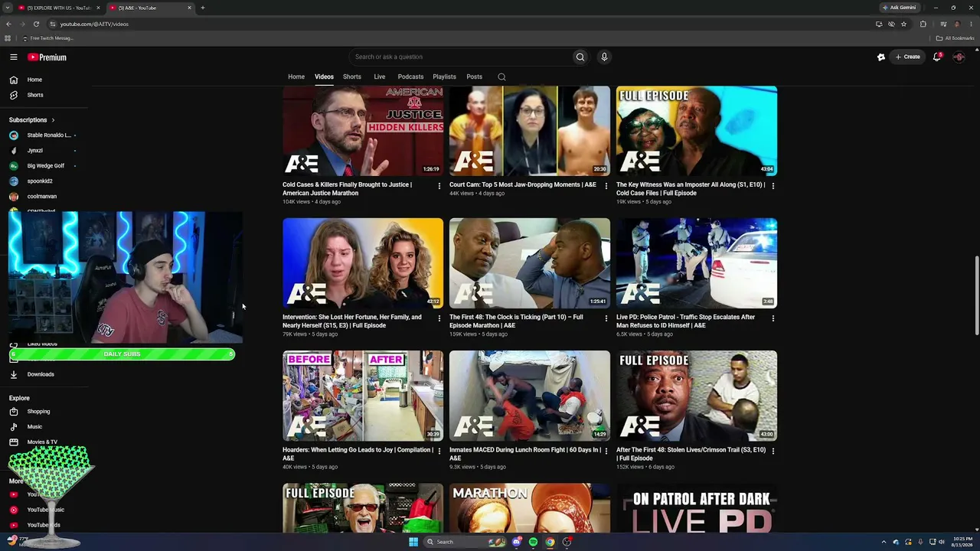Open All Bookmarks folder
Viewport: 980px width, 551px height.
tap(955, 38)
